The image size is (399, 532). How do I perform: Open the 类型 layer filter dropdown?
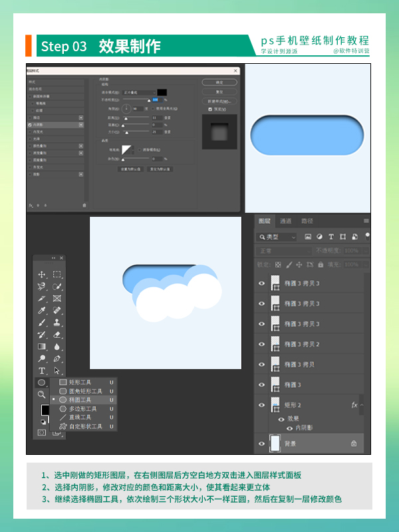point(278,237)
